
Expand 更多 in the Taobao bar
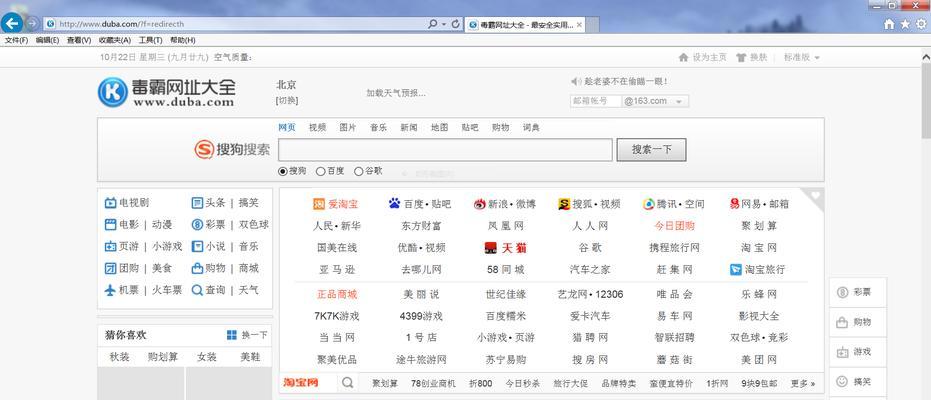803,383
